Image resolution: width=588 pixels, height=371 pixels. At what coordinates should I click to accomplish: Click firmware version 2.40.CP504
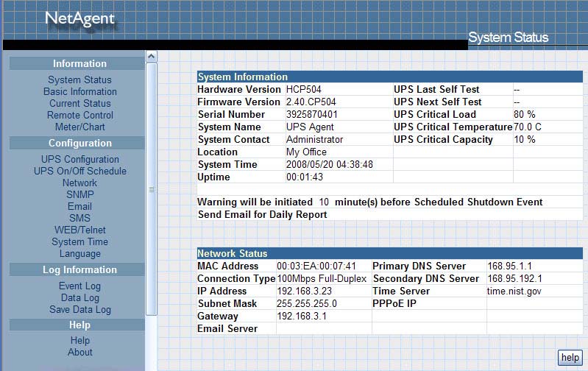(311, 102)
